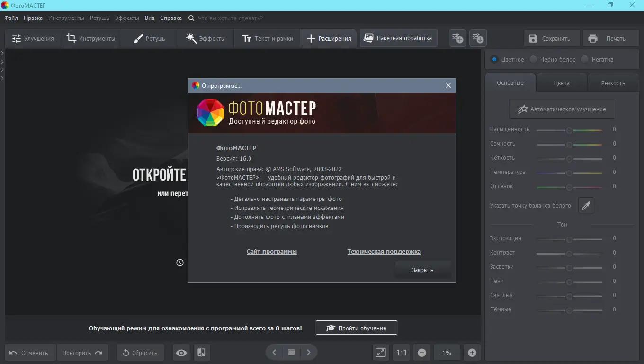Click the Контраст slider handle
This screenshot has width=644, height=364.
pyautogui.click(x=570, y=254)
